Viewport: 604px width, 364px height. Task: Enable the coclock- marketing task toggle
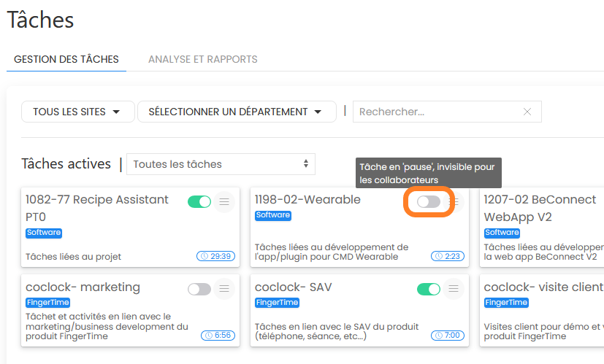tap(199, 289)
